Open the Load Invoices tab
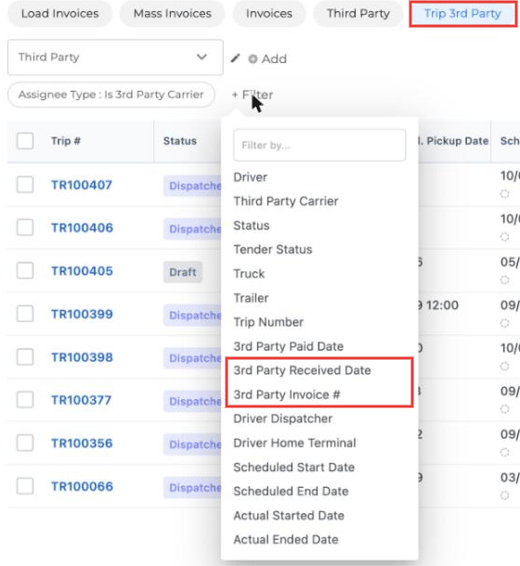The image size is (520, 566). [60, 14]
